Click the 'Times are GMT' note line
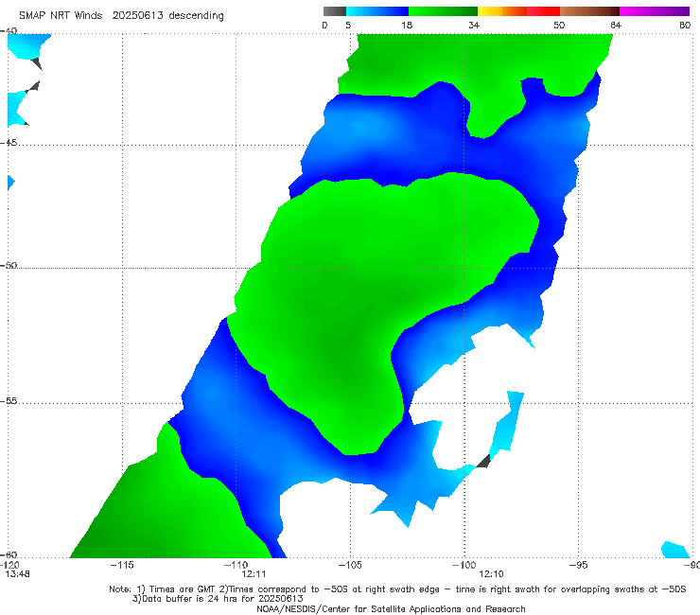 pyautogui.click(x=397, y=589)
